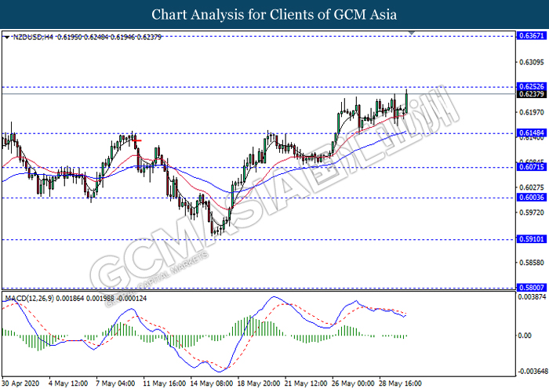
Task: Click the chart shift triangle marker at top
Action: pyautogui.click(x=412, y=33)
